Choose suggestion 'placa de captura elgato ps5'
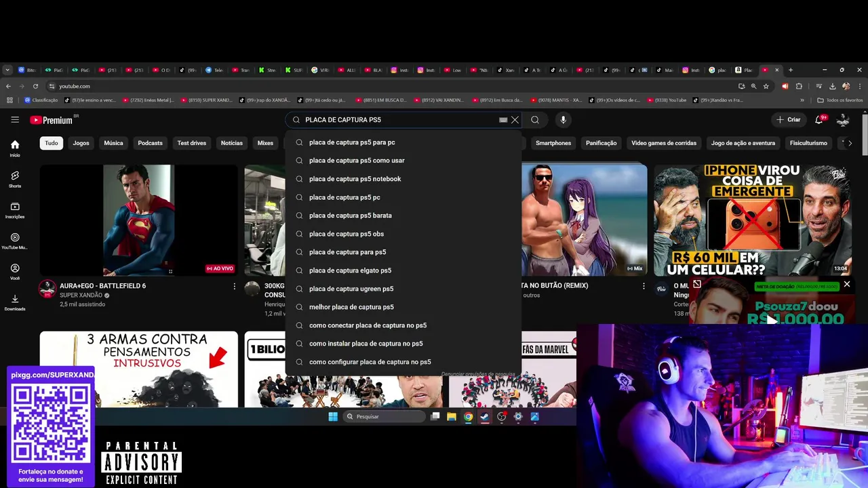This screenshot has height=488, width=868. [403, 270]
